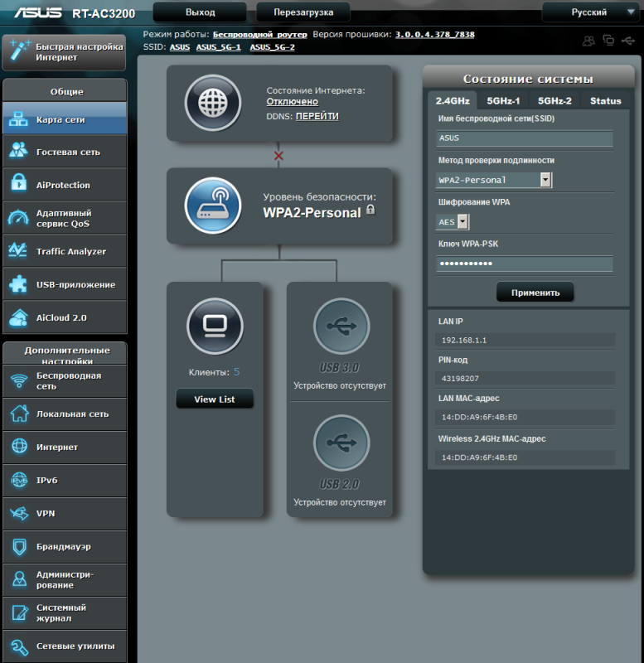Image resolution: width=644 pixels, height=663 pixels.
Task: Click the Беспроводная сеть wifi icon
Action: 19,380
